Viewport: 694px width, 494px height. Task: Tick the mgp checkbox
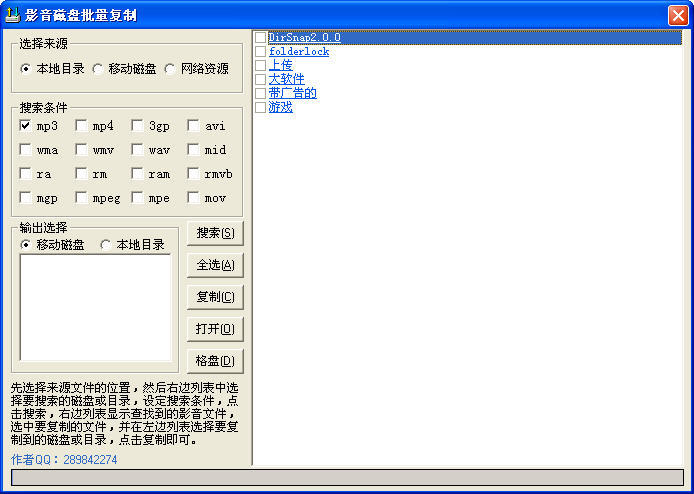point(26,198)
